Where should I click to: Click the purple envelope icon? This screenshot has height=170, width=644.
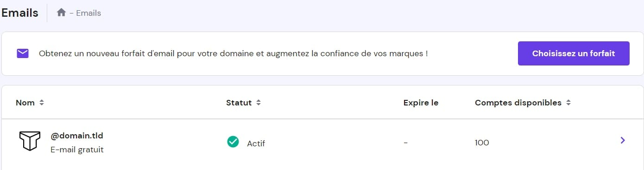pos(23,53)
